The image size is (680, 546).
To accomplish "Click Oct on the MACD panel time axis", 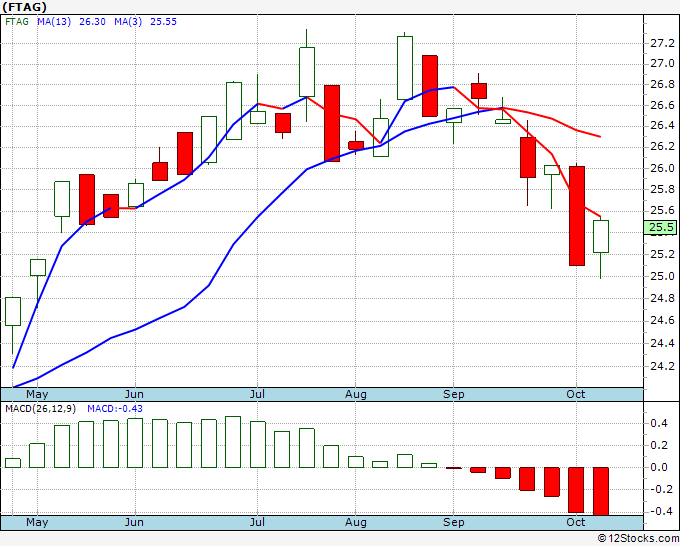I will pos(575,522).
